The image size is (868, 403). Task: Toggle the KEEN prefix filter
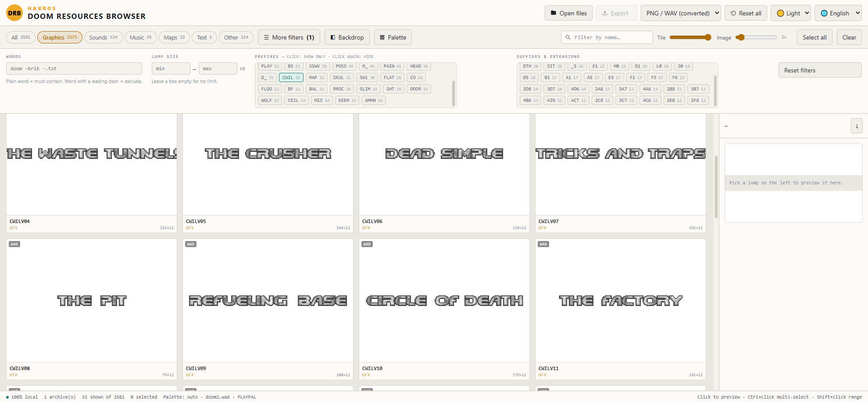pos(347,101)
